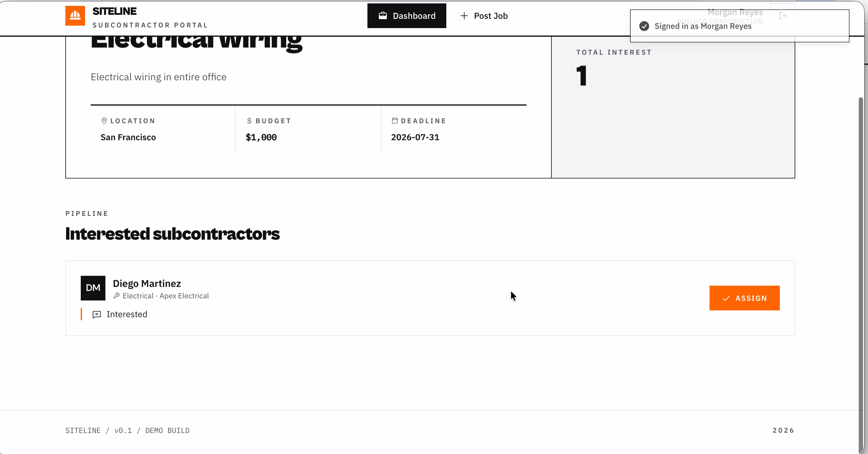Click the Total Interest count
This screenshot has height=454, width=868.
tap(582, 76)
